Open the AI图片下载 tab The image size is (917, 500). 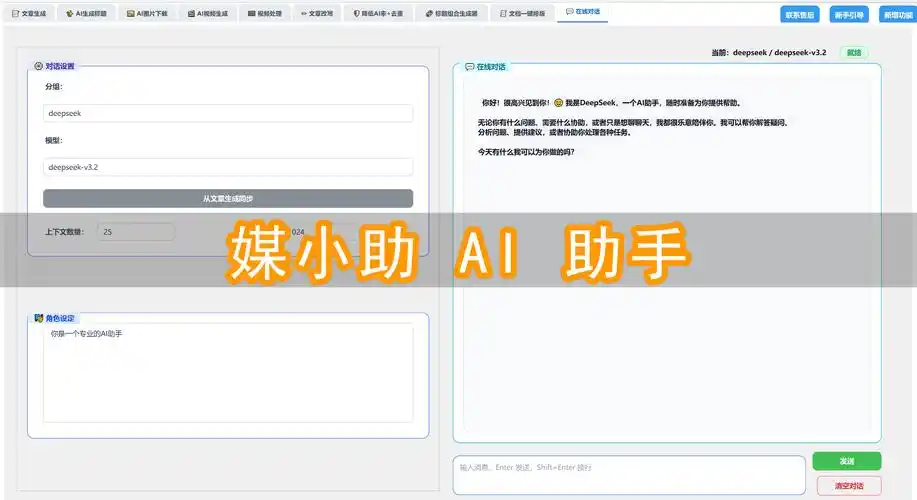(x=147, y=13)
